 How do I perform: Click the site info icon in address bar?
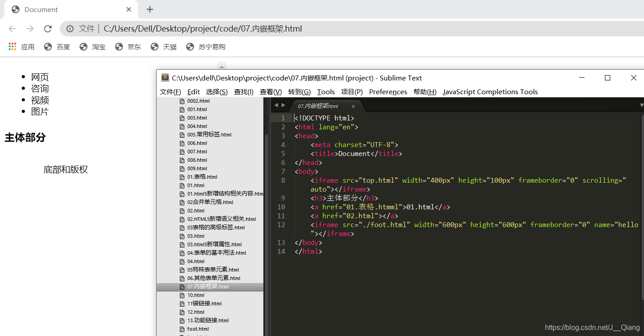pyautogui.click(x=70, y=29)
